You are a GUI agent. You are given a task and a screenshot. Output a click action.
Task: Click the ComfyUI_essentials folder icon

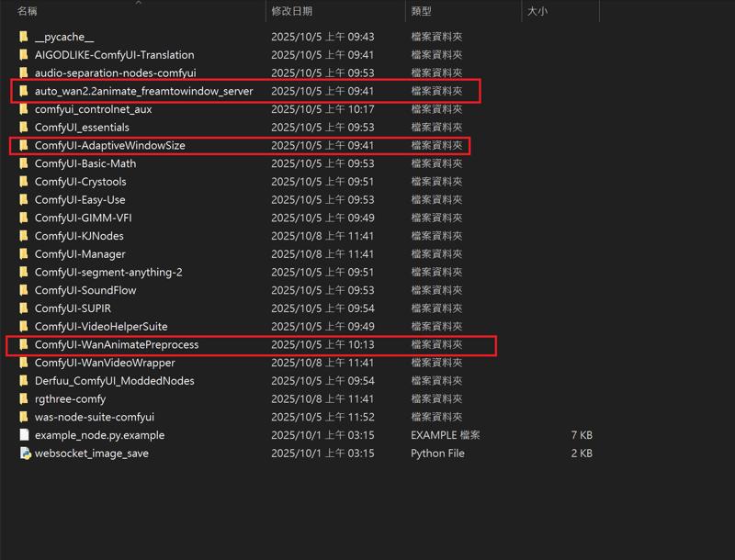click(x=24, y=128)
